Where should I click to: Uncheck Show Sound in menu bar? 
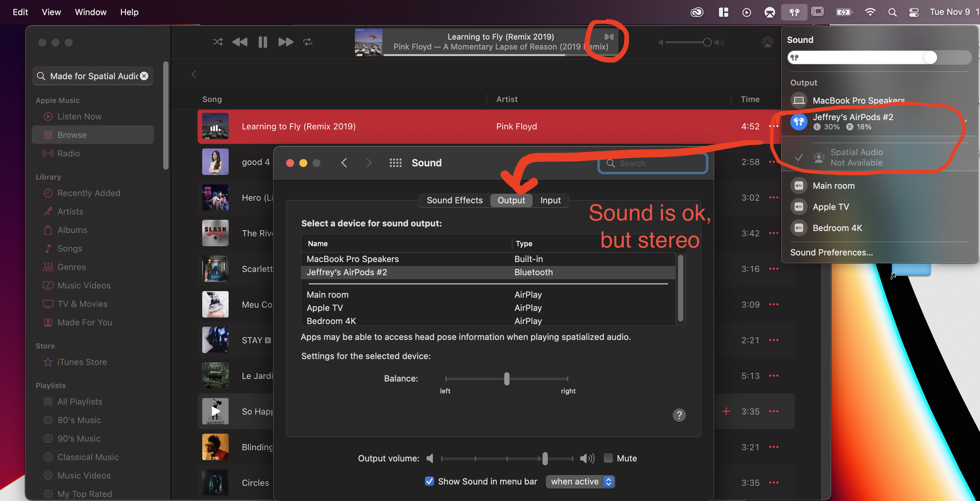(429, 481)
